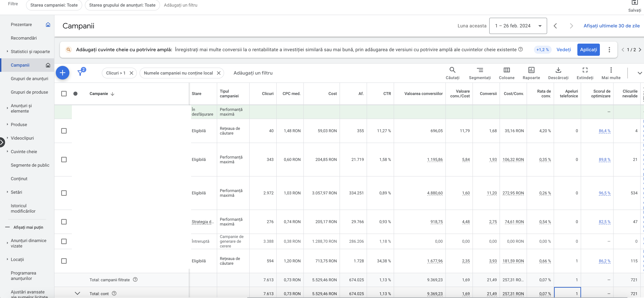644x298 pixels.
Task: Click the Salvați save icon
Action: [635, 3]
